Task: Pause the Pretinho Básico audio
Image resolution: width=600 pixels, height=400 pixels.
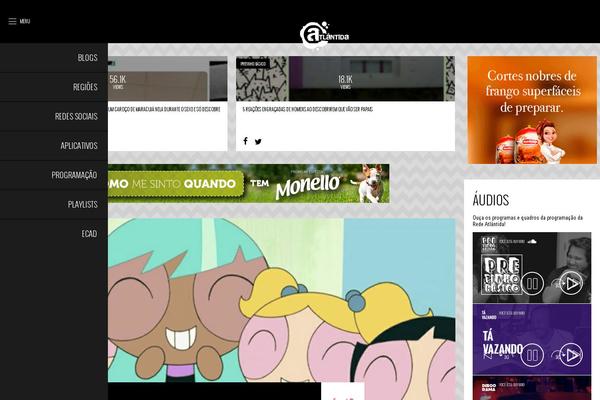Action: (533, 283)
